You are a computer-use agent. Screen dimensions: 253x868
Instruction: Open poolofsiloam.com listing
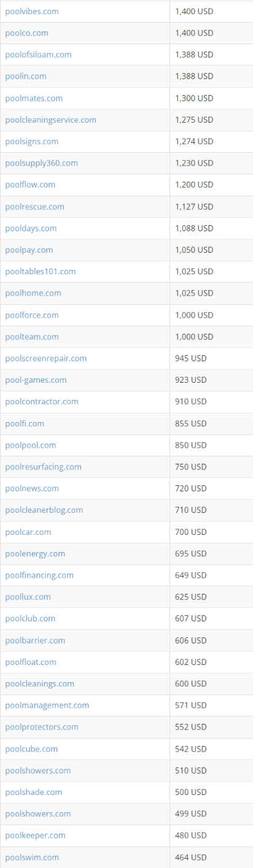tap(38, 55)
